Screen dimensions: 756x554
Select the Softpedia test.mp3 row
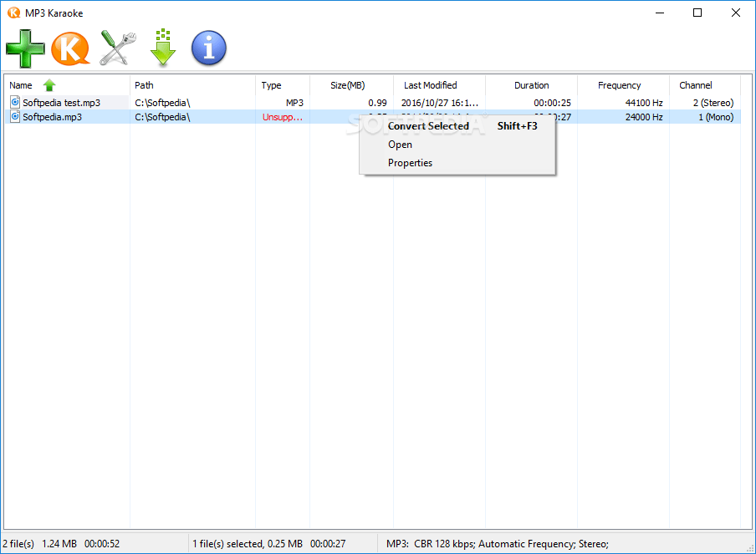point(67,102)
